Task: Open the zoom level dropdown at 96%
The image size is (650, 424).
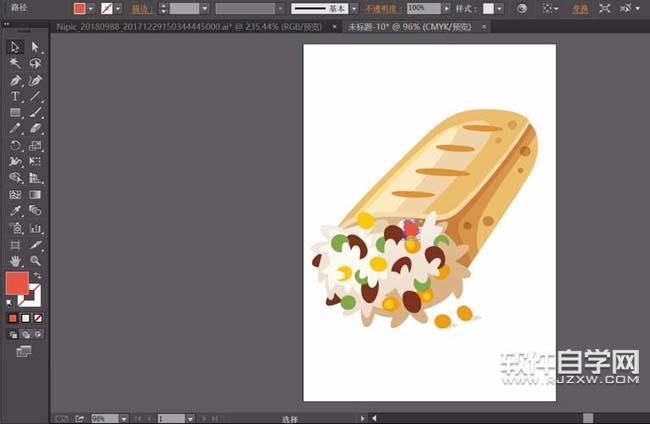Action: tap(124, 419)
